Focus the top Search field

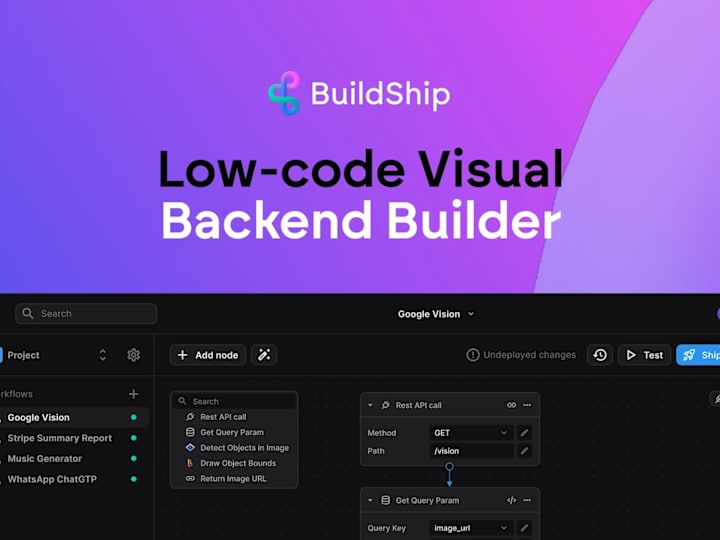point(86,314)
